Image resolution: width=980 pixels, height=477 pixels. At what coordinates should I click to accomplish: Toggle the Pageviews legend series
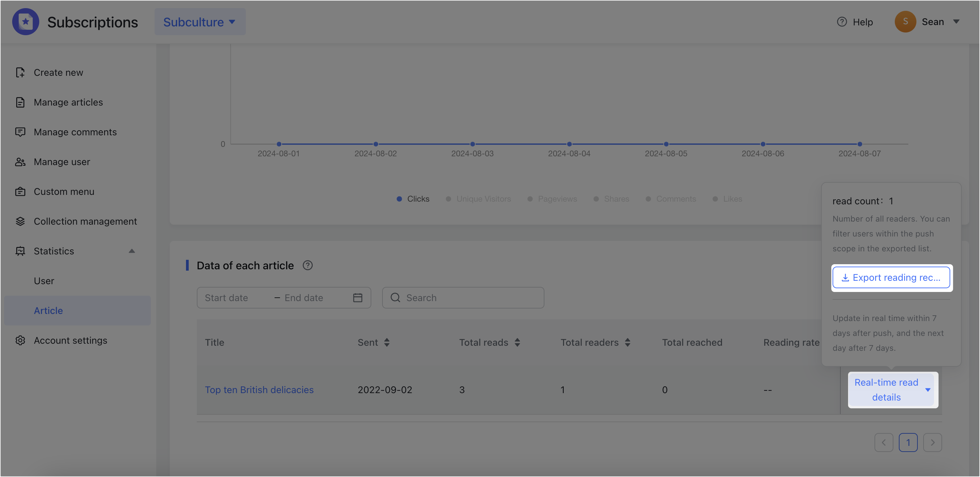coord(552,199)
